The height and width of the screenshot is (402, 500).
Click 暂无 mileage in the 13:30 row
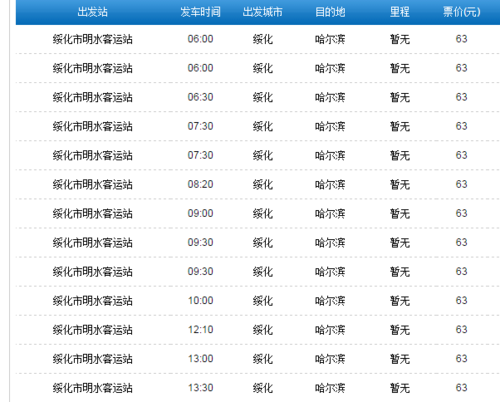point(400,388)
